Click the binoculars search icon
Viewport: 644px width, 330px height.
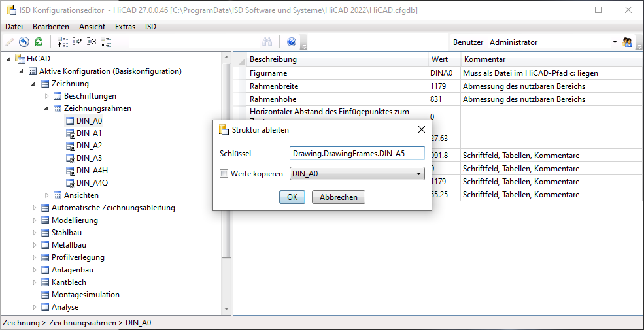tap(267, 42)
